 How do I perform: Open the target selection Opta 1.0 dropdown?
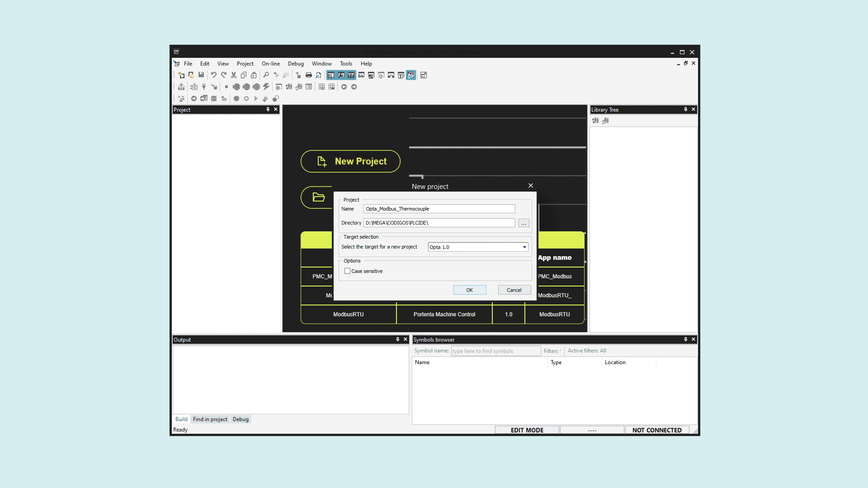click(524, 247)
